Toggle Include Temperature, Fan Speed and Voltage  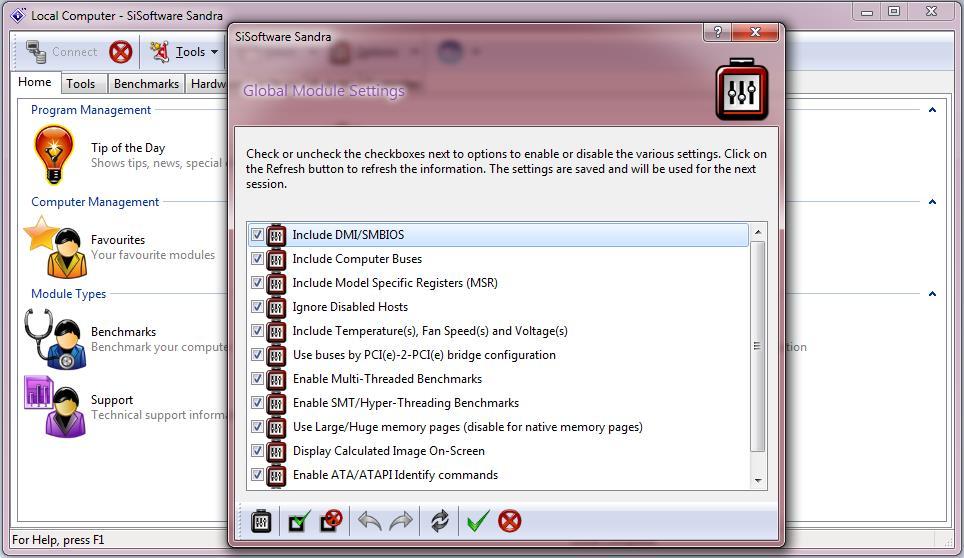(257, 331)
